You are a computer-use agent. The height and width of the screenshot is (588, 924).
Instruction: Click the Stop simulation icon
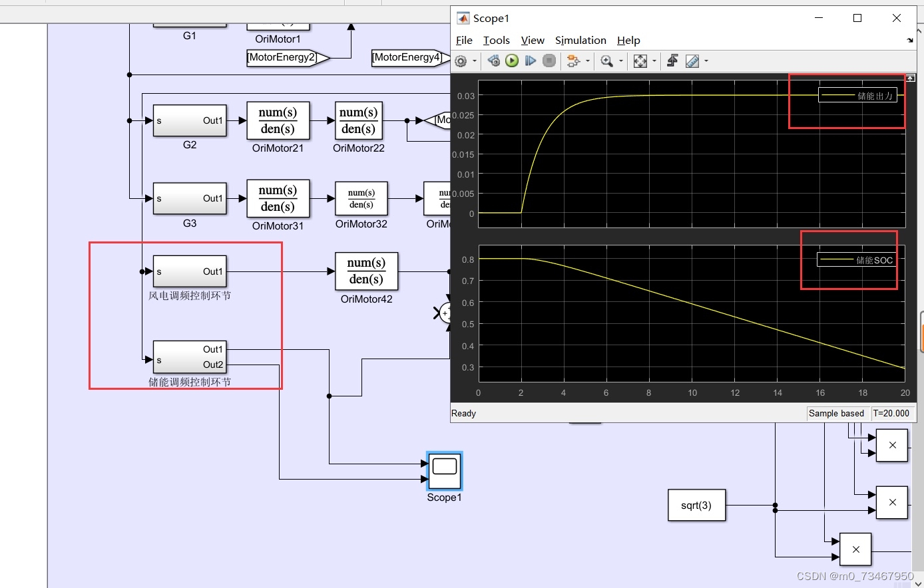(549, 61)
